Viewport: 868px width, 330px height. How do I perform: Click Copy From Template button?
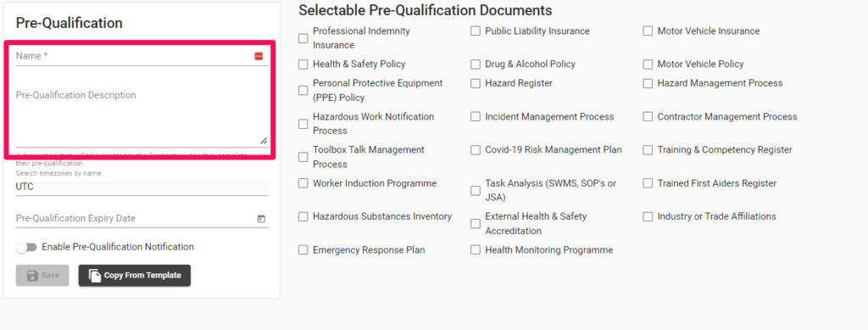click(135, 276)
